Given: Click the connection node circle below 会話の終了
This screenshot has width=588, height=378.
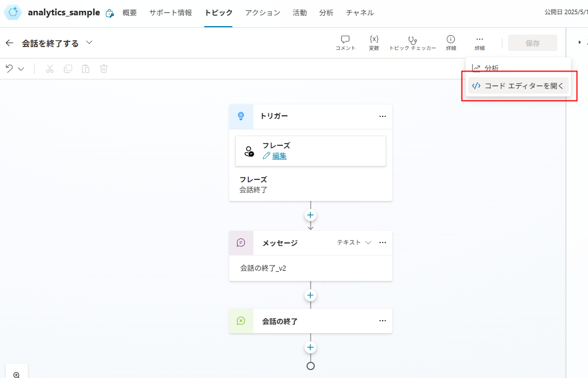Looking at the screenshot, I should (x=310, y=366).
